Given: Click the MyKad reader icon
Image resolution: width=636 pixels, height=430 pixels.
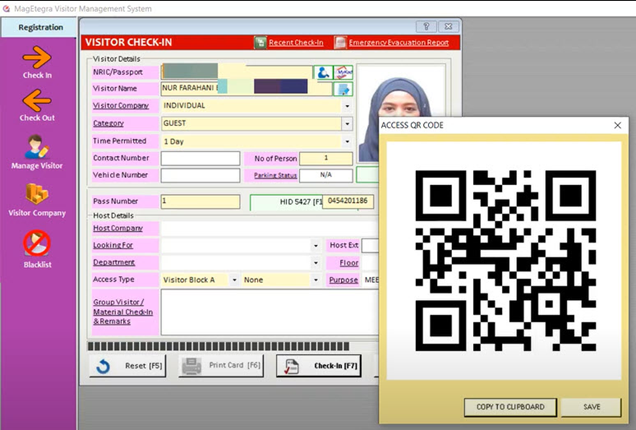Looking at the screenshot, I should point(343,72).
